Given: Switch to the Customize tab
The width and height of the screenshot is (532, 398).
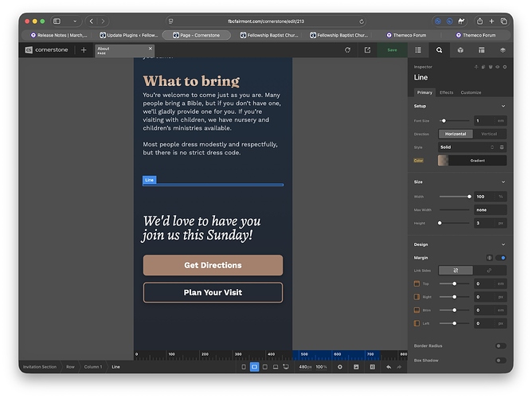Looking at the screenshot, I should (x=471, y=92).
